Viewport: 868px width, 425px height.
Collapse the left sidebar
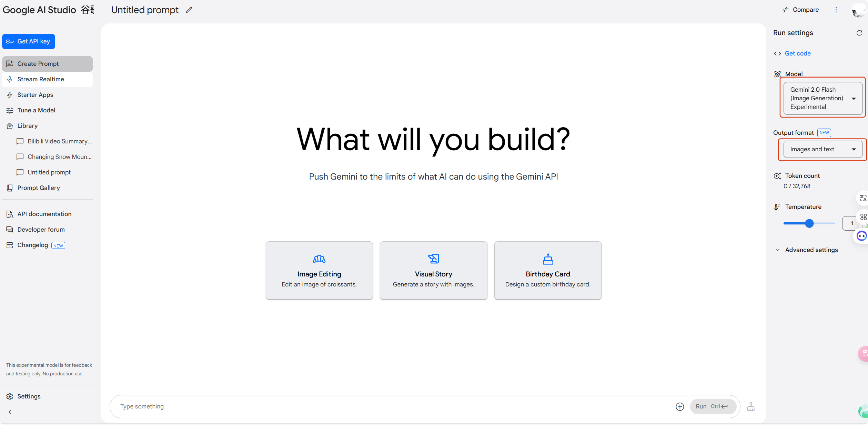(10, 412)
